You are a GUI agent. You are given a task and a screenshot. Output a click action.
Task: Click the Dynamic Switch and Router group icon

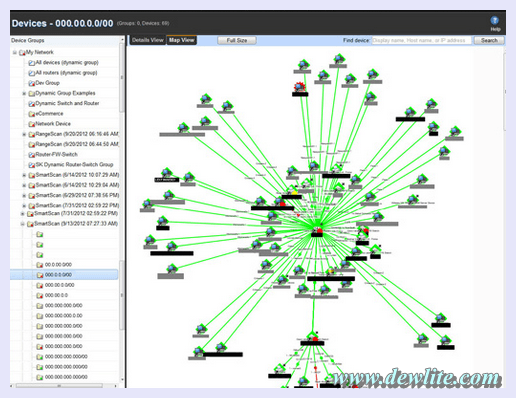[x=32, y=104]
